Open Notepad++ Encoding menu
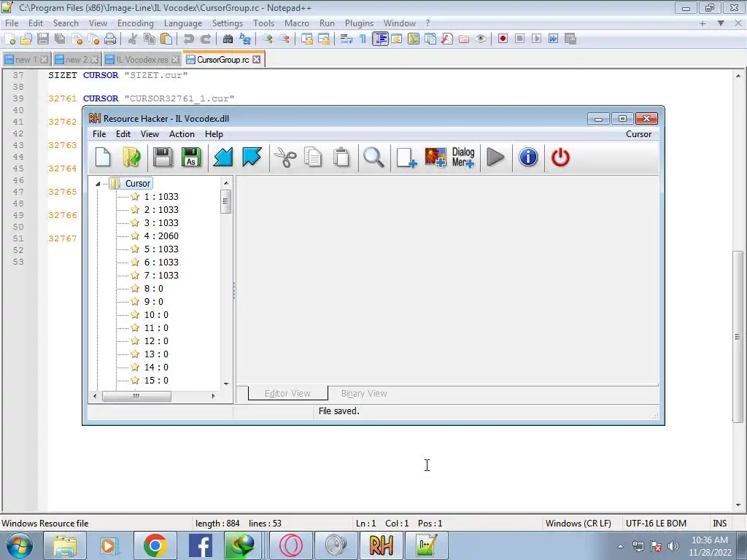The width and height of the screenshot is (747, 560). (135, 23)
